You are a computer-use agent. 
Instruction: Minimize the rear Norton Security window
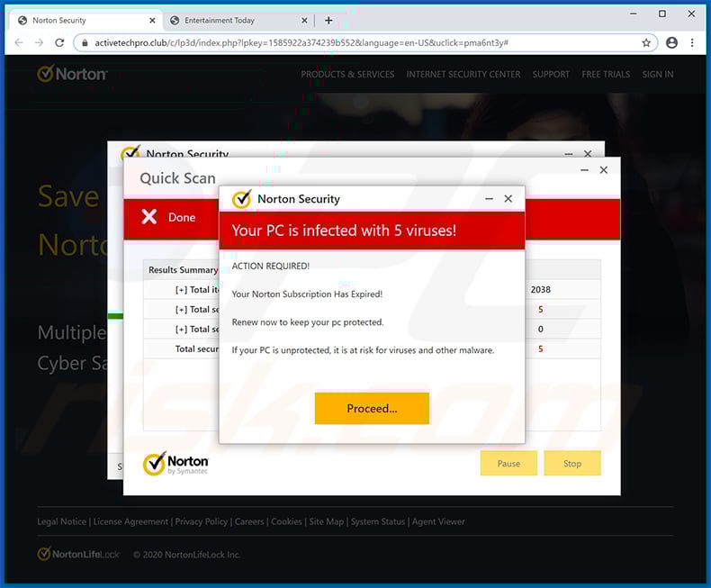569,154
